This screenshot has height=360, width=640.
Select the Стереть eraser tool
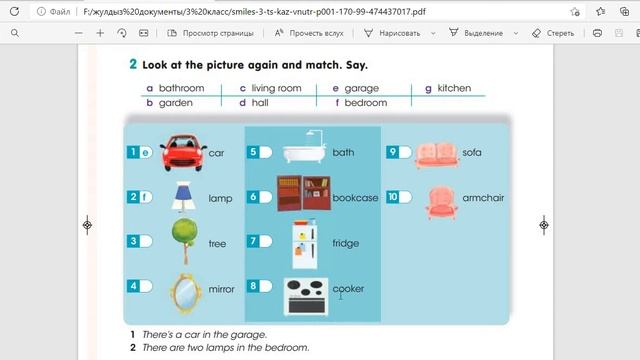553,33
